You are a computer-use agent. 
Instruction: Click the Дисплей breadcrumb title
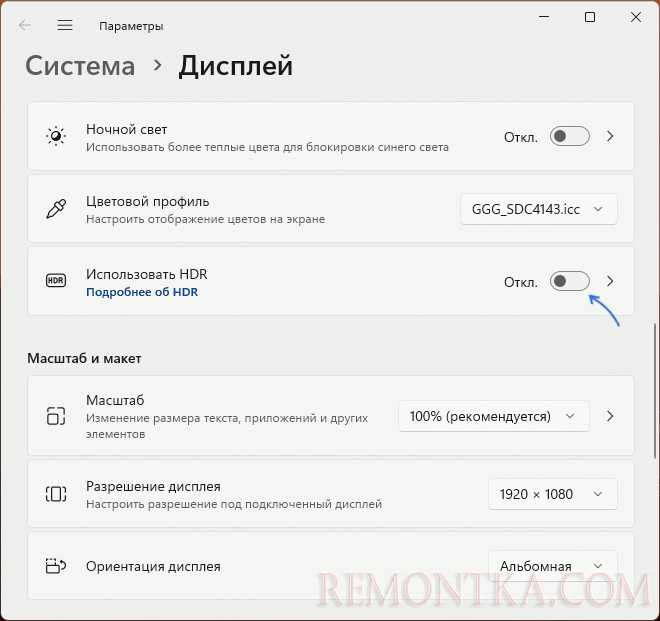[x=236, y=67]
